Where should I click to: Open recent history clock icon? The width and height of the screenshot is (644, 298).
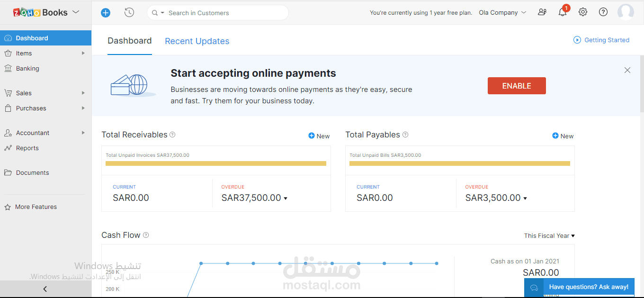129,12
